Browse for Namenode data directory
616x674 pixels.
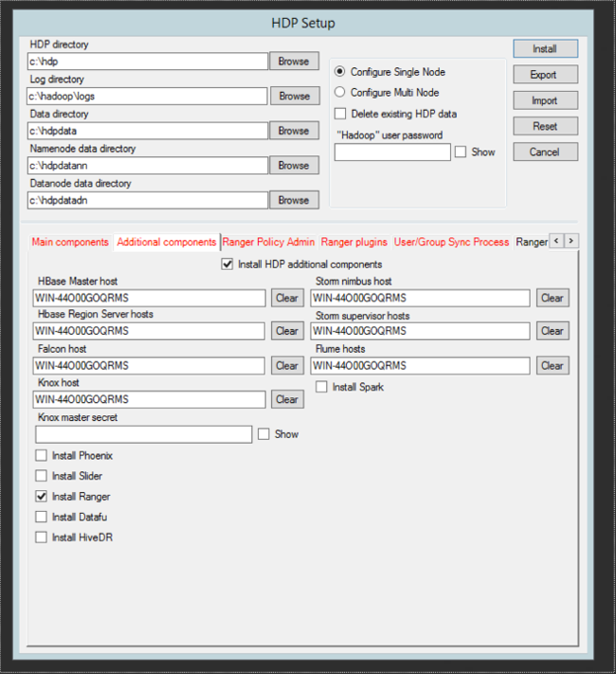pos(294,165)
